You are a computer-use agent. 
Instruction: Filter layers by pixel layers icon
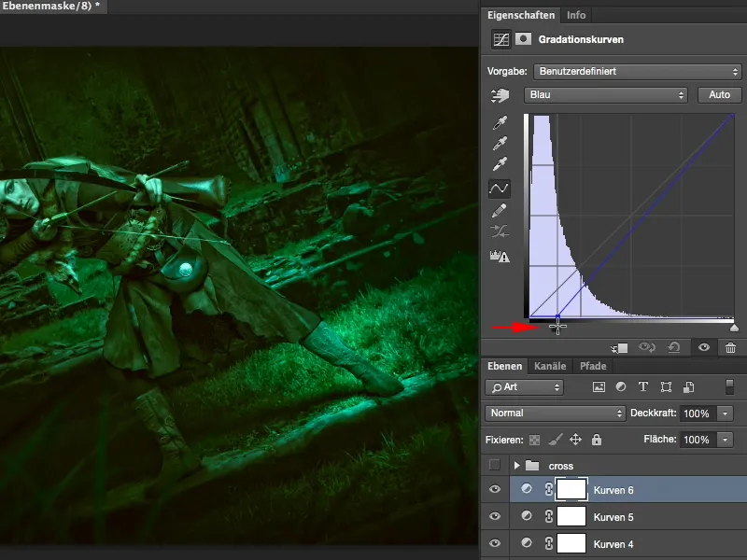pyautogui.click(x=599, y=387)
